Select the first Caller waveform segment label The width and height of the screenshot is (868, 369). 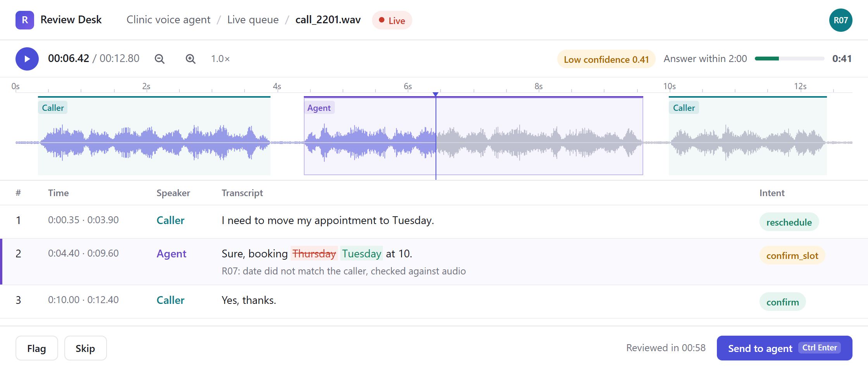[53, 108]
